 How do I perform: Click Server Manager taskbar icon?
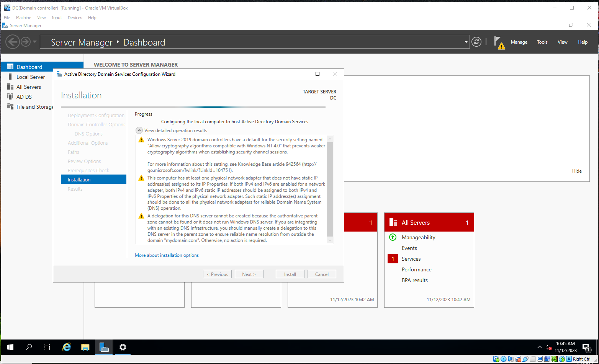click(x=104, y=347)
